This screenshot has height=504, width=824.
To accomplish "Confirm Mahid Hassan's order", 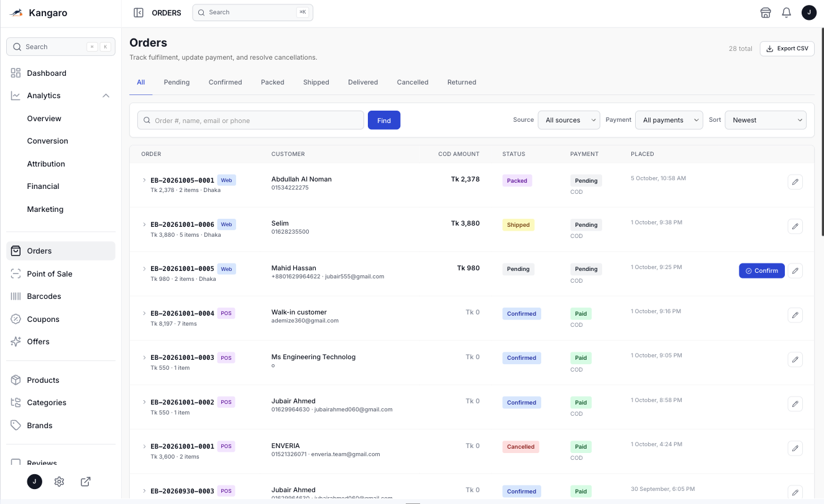I will coord(761,270).
